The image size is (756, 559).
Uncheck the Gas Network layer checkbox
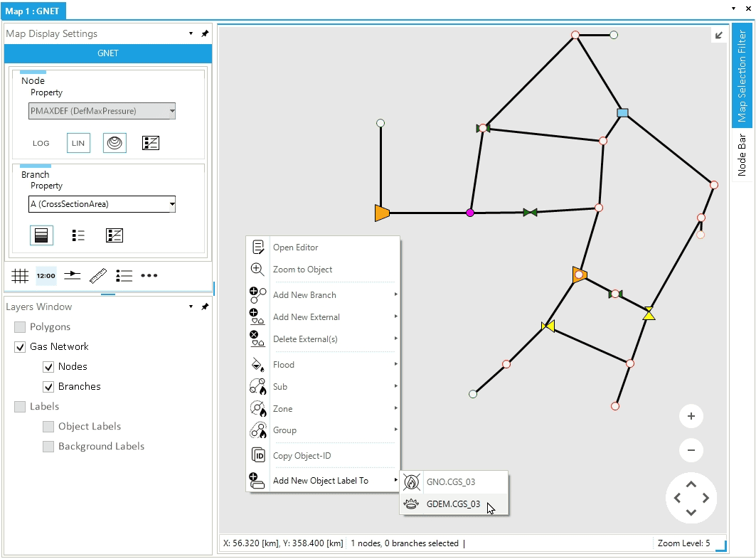(x=20, y=347)
